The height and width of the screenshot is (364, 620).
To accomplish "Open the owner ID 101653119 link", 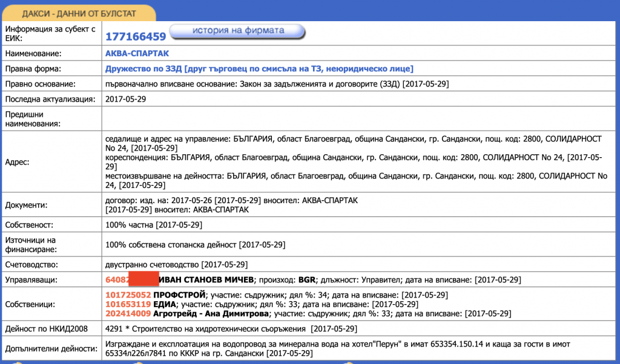I will (128, 304).
